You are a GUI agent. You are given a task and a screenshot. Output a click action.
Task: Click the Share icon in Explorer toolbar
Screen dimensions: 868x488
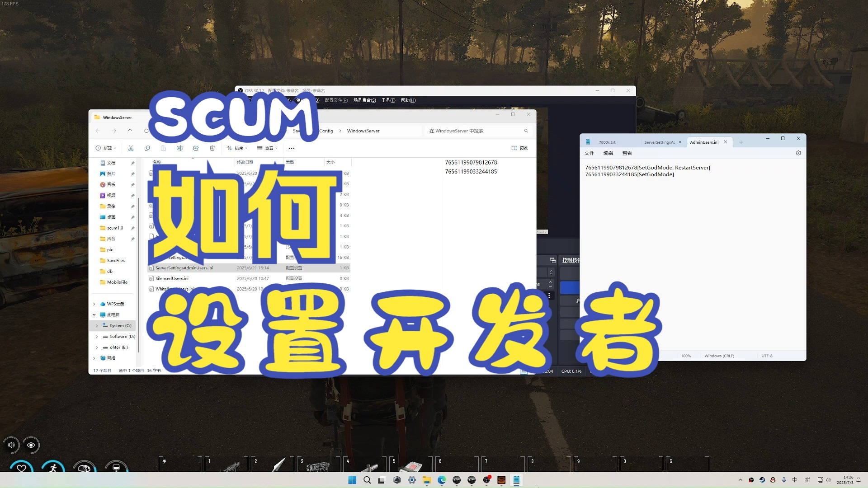pos(196,148)
